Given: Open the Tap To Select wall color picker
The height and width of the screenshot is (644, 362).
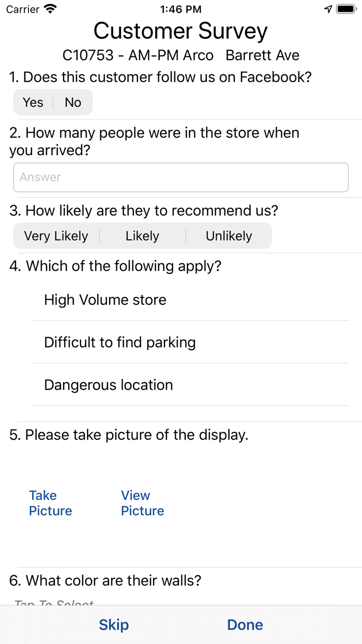Looking at the screenshot, I should (54, 603).
